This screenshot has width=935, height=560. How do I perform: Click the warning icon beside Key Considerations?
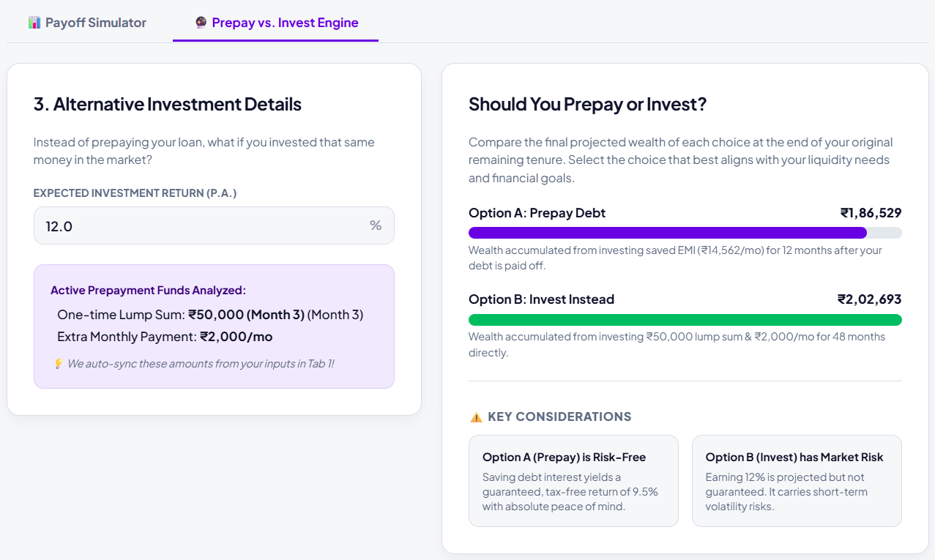[476, 417]
